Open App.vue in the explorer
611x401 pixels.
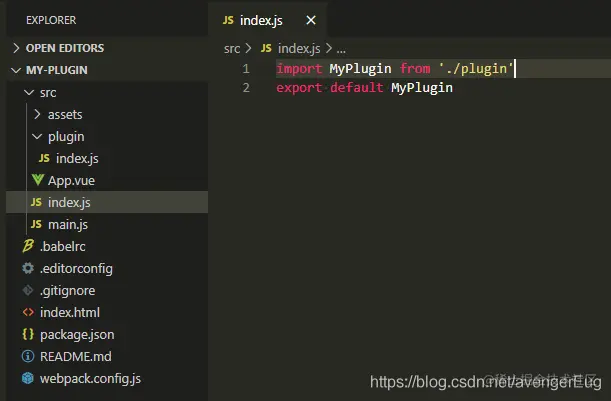click(x=71, y=181)
